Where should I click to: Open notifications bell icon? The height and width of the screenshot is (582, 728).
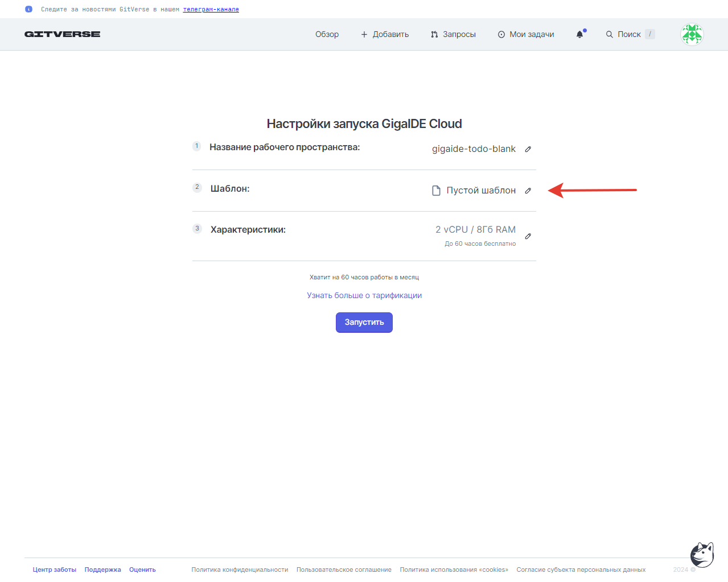(x=580, y=34)
